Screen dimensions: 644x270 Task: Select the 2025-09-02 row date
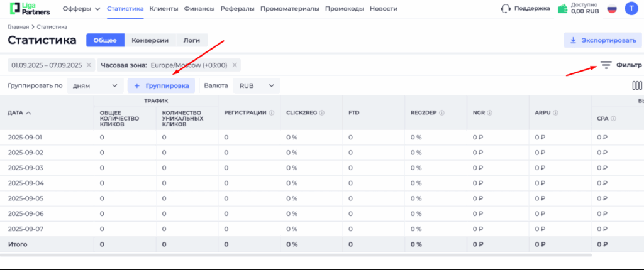(25, 153)
